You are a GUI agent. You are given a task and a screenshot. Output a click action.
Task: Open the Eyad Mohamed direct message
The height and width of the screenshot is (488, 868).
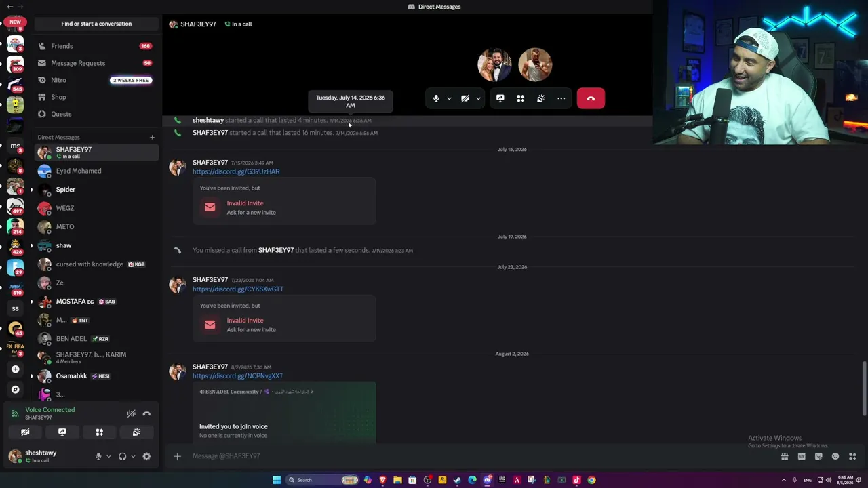tap(96, 171)
